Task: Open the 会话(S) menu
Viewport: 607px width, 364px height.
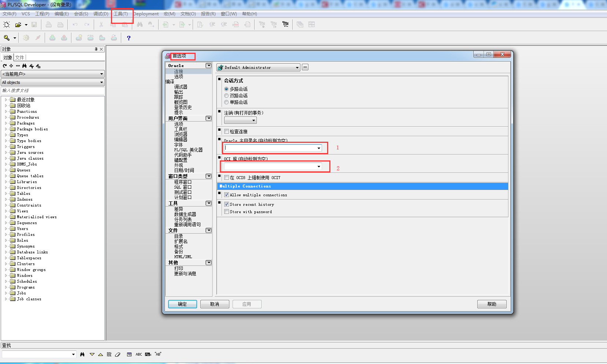Action: click(81, 14)
